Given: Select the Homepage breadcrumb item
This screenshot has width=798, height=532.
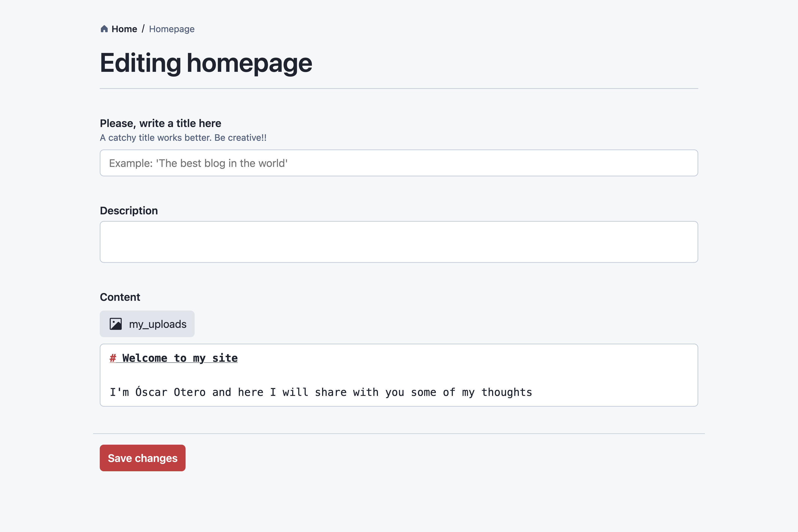Looking at the screenshot, I should pos(171,29).
